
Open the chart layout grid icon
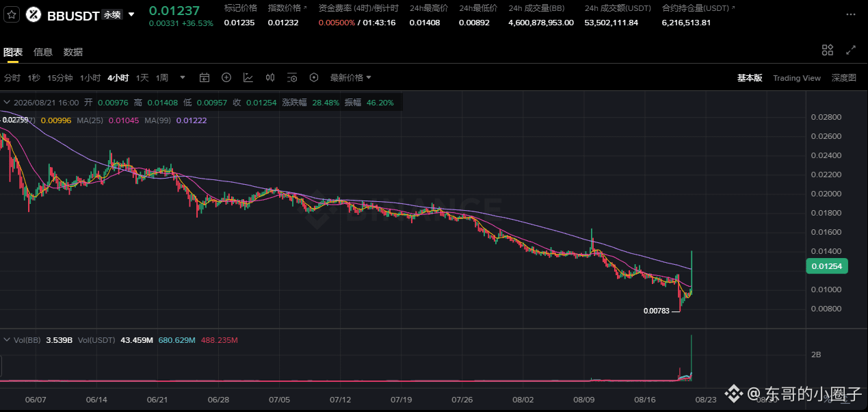point(828,50)
